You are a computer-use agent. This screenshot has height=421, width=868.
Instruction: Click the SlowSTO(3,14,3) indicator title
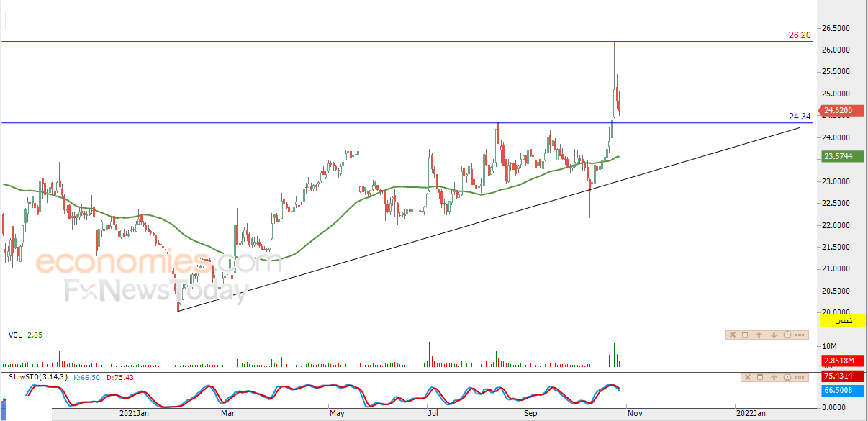(39, 377)
